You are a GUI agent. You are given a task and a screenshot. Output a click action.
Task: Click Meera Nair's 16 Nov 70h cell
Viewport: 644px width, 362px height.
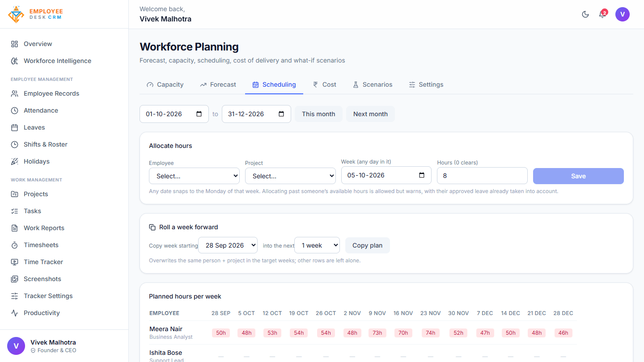(x=403, y=333)
